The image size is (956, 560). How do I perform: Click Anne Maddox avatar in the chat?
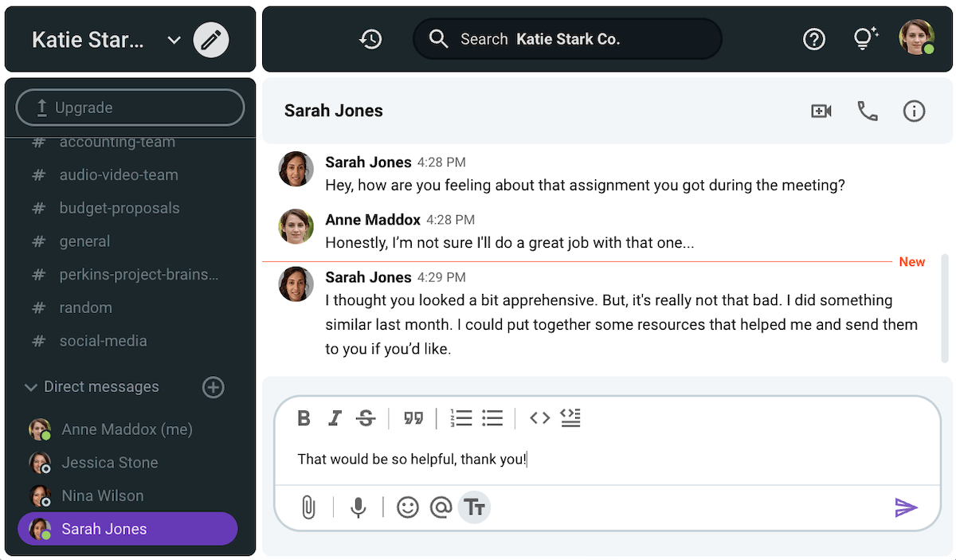point(296,226)
